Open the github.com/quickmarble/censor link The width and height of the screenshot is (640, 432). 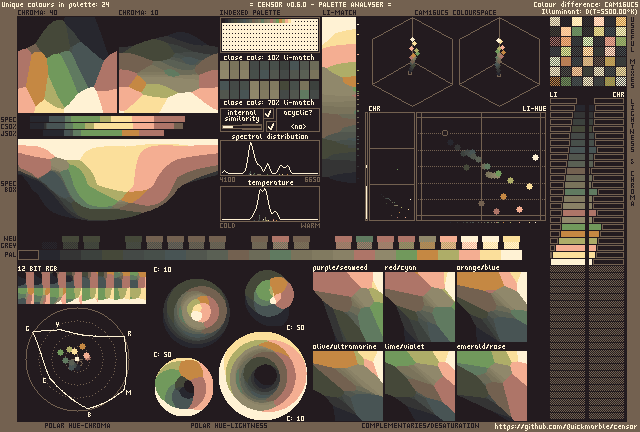pos(566,426)
